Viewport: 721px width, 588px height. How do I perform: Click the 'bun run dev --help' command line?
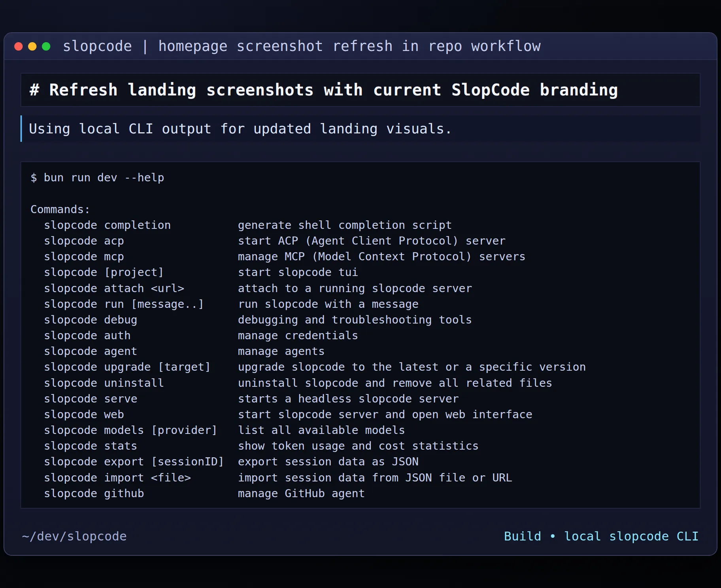pos(97,178)
